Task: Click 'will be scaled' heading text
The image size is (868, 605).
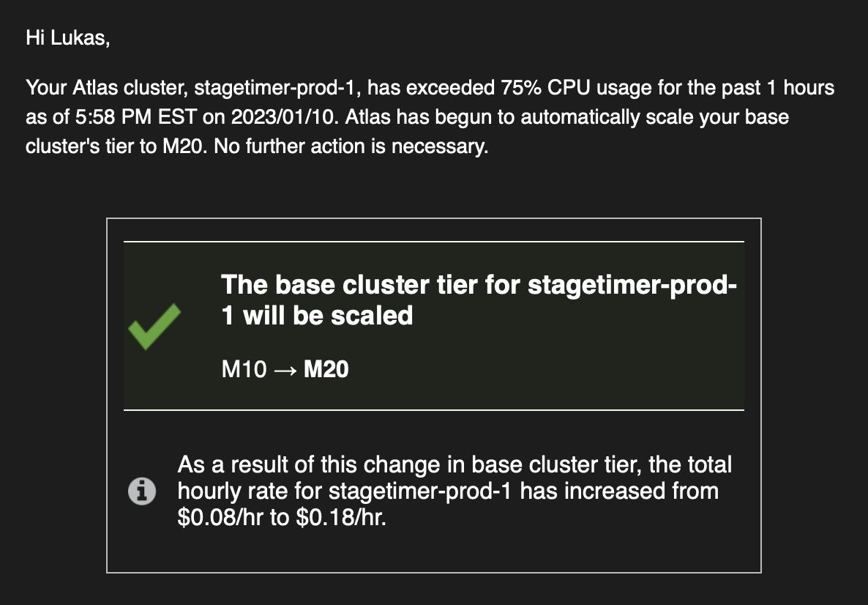Action: pos(328,316)
